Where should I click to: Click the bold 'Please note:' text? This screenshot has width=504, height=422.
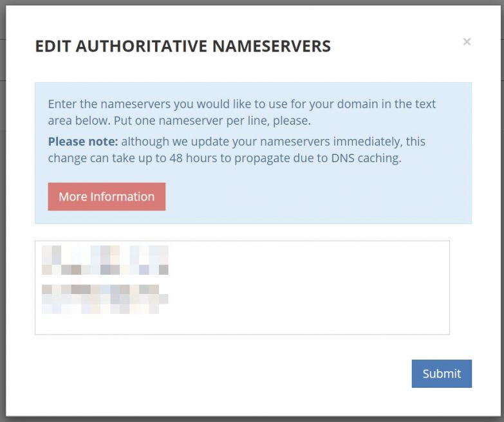tap(83, 142)
